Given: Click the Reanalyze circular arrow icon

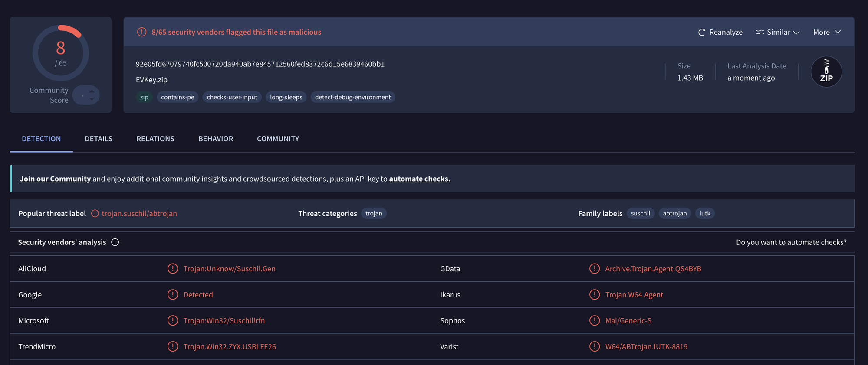Looking at the screenshot, I should (x=701, y=32).
